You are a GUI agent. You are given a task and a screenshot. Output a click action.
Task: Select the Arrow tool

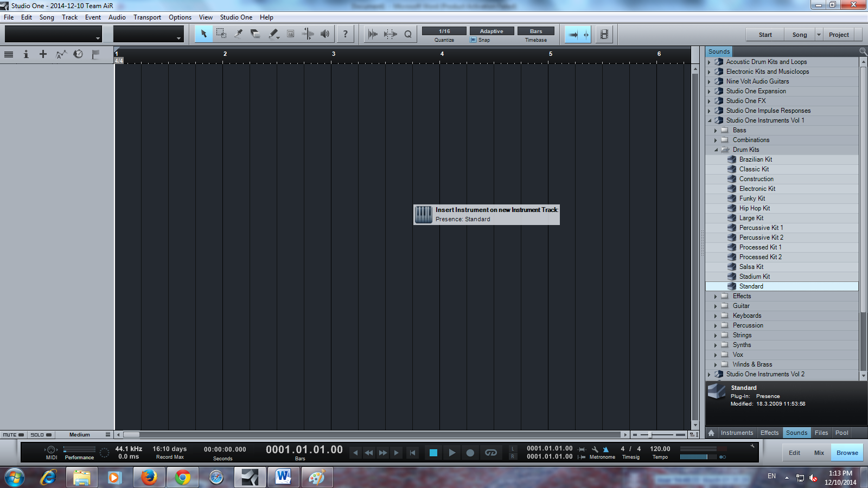point(204,34)
